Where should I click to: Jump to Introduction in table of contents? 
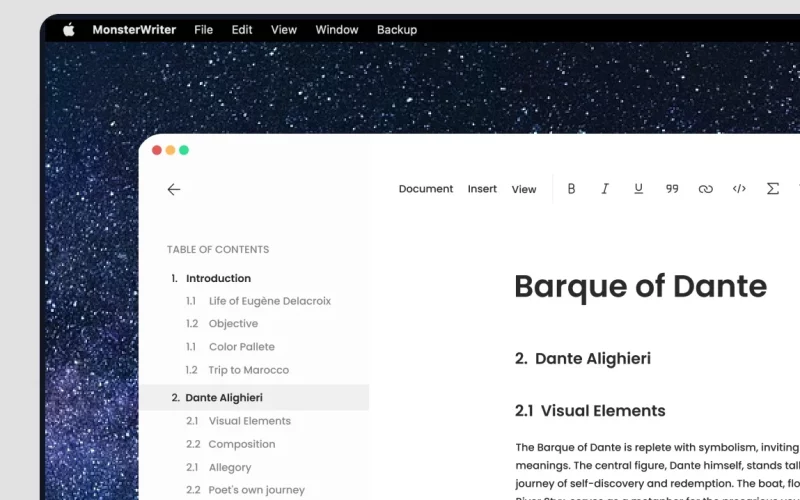(218, 278)
